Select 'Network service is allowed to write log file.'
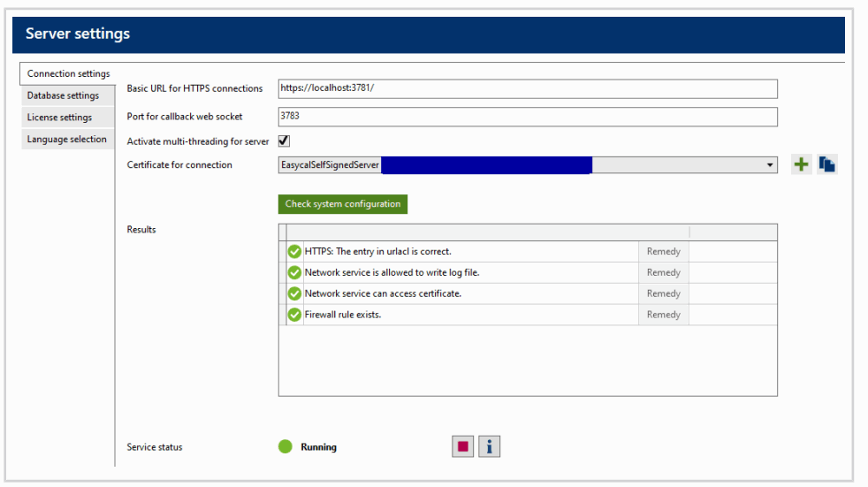 tap(528, 272)
